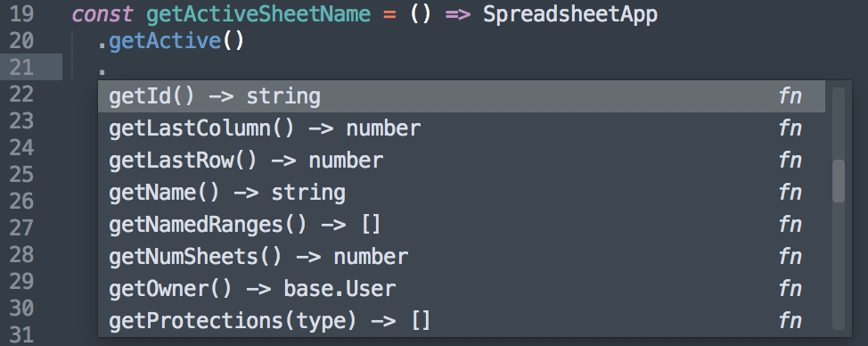This screenshot has width=868, height=346.
Task: Click the const keyword
Action: (x=102, y=14)
